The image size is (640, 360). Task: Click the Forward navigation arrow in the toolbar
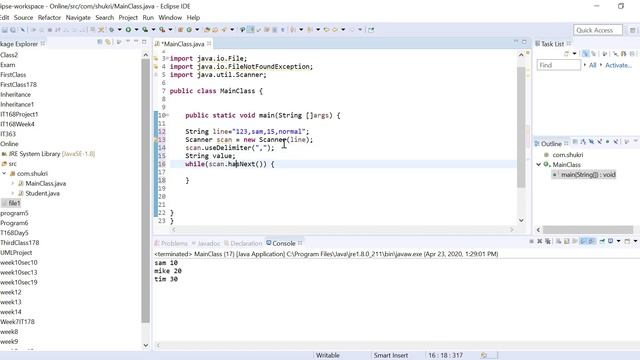[x=352, y=30]
